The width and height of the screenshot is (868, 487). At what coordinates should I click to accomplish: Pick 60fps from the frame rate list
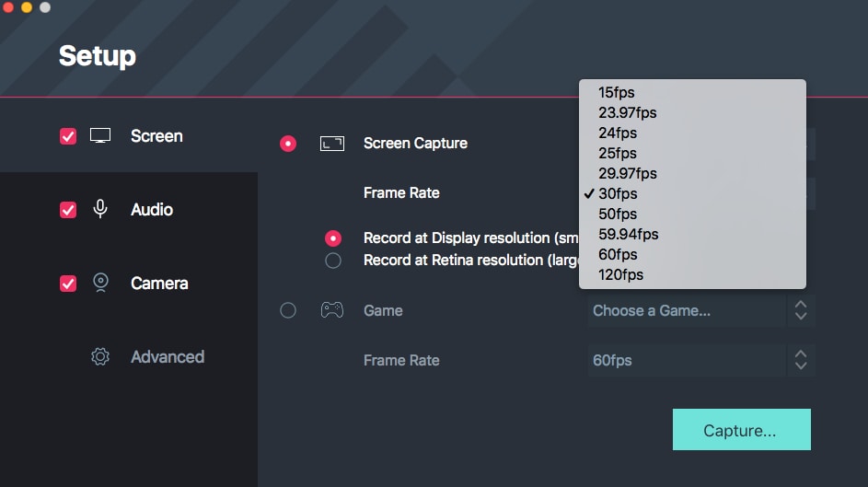tap(617, 254)
